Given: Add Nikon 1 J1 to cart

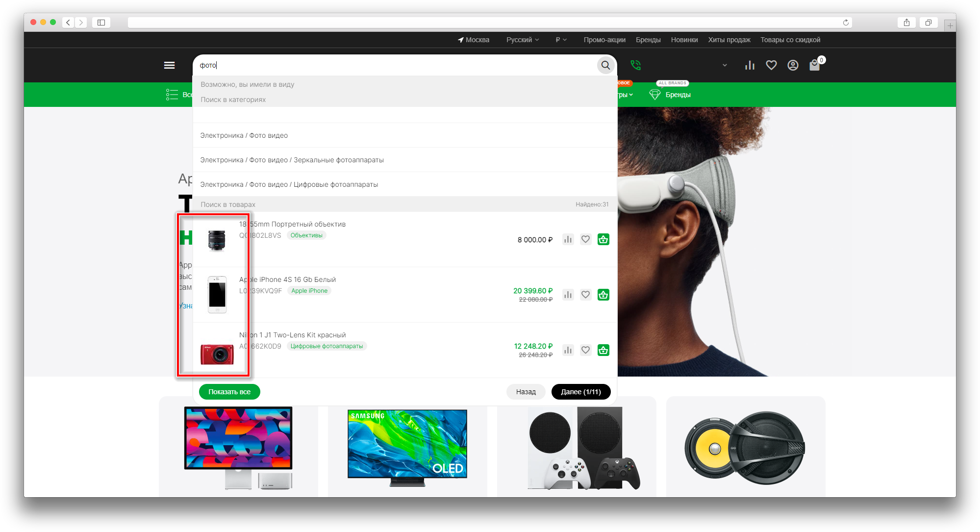Looking at the screenshot, I should point(603,350).
